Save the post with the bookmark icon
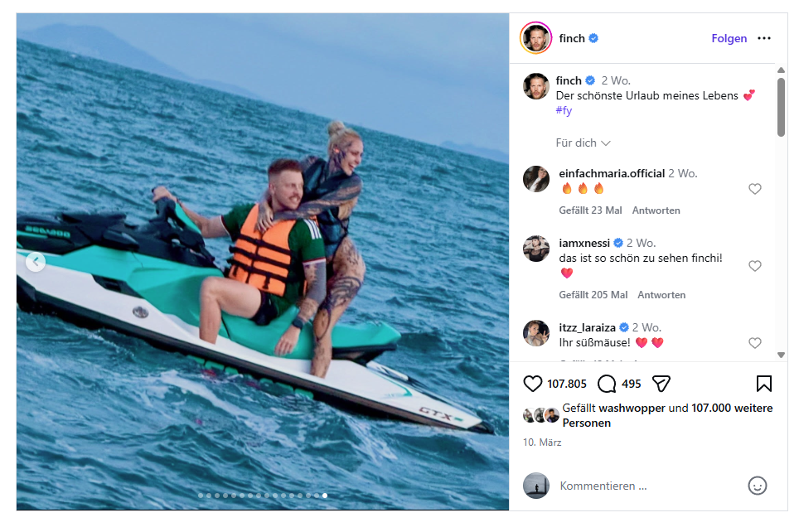The width and height of the screenshot is (799, 532). pos(763,384)
